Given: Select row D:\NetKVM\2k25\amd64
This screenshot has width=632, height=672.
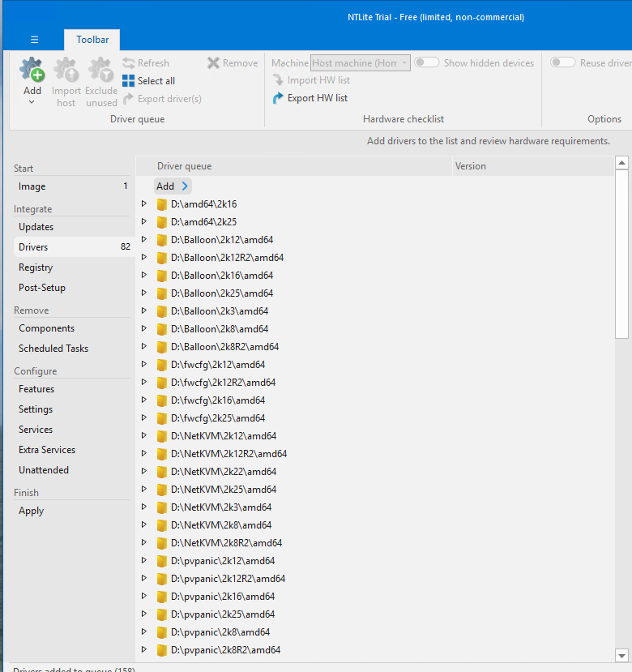Looking at the screenshot, I should (375, 490).
